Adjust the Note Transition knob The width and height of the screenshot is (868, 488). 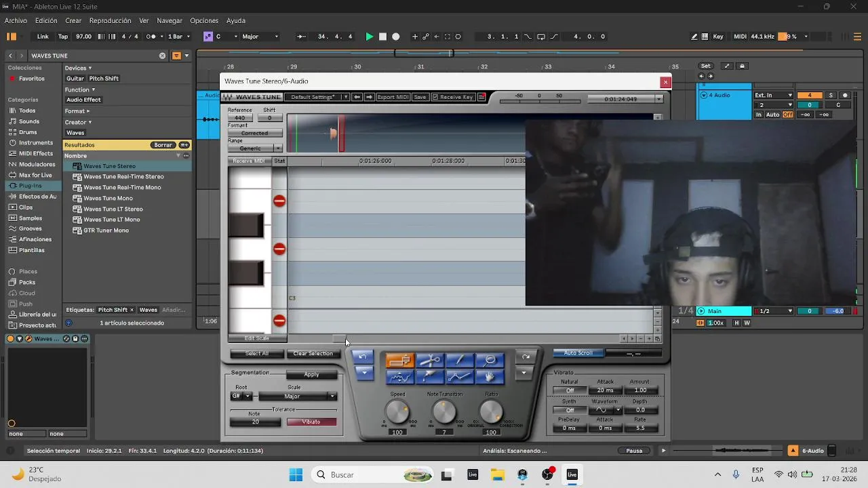(x=444, y=411)
